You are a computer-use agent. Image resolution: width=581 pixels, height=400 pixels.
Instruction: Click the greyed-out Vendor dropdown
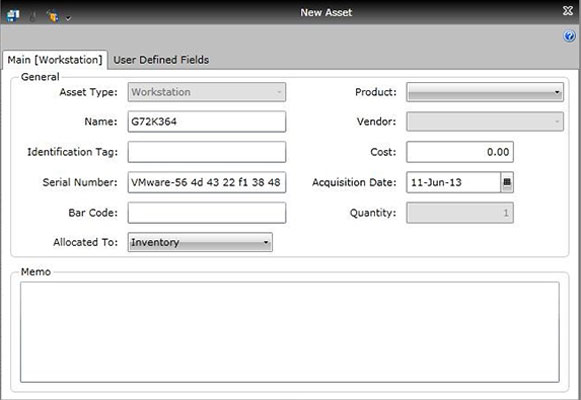tap(485, 122)
